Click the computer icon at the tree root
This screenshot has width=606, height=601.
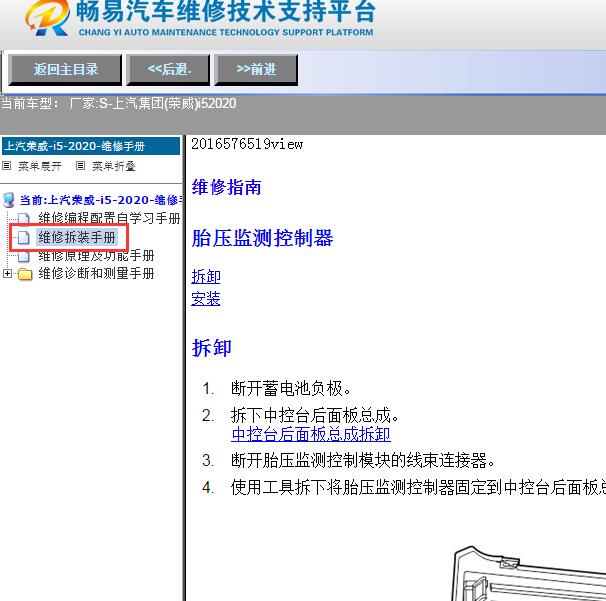pyautogui.click(x=9, y=200)
